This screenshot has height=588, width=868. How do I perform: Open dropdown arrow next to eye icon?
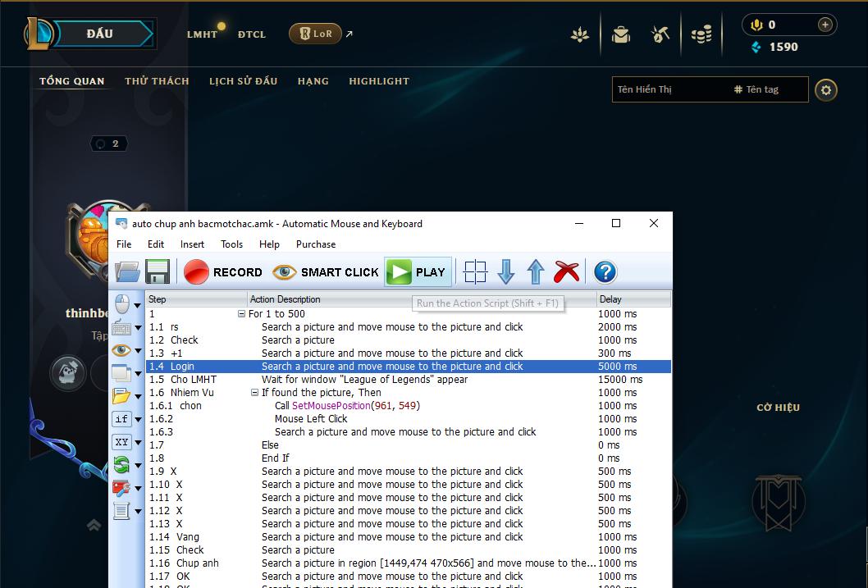tap(137, 351)
